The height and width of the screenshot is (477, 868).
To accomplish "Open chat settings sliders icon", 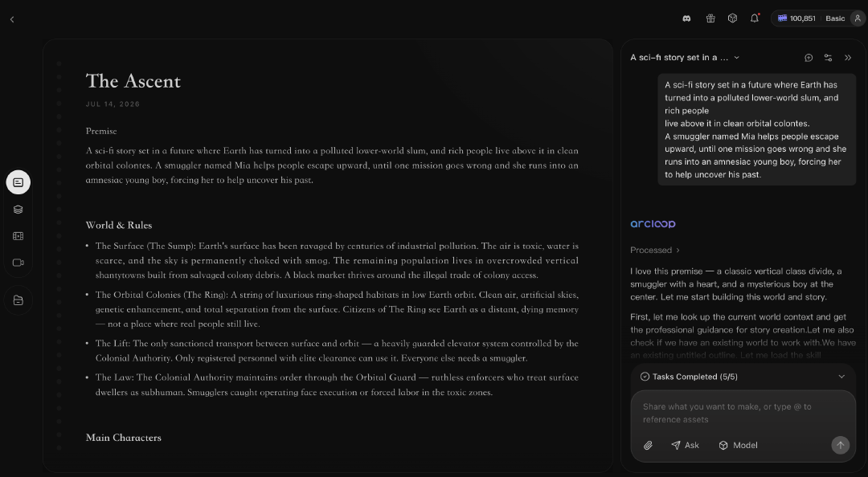I will tap(828, 58).
